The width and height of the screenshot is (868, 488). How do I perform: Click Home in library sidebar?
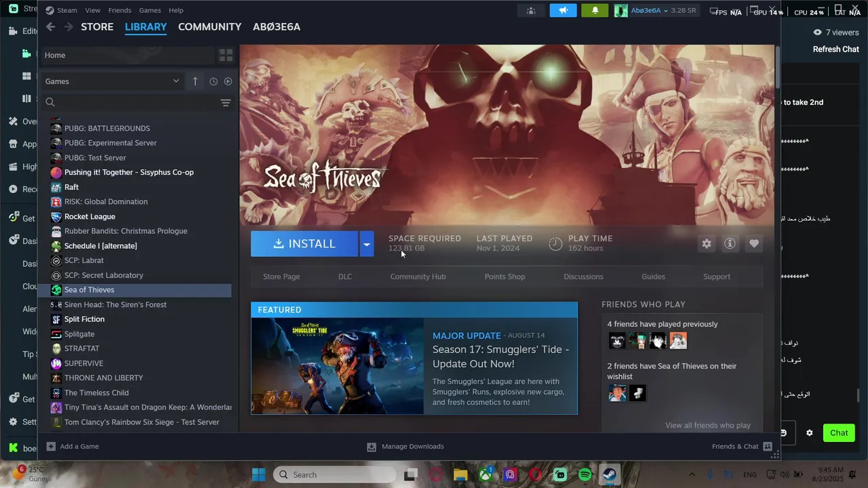127,55
